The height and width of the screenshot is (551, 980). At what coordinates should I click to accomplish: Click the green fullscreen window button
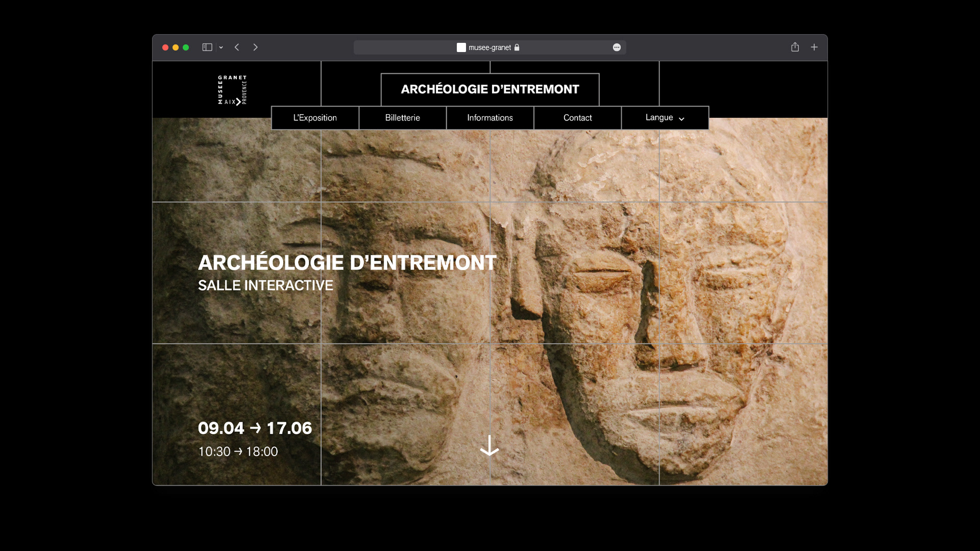click(186, 47)
